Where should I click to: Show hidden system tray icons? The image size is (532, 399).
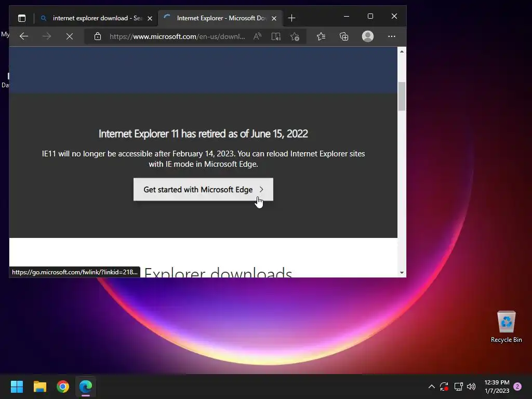pyautogui.click(x=432, y=387)
